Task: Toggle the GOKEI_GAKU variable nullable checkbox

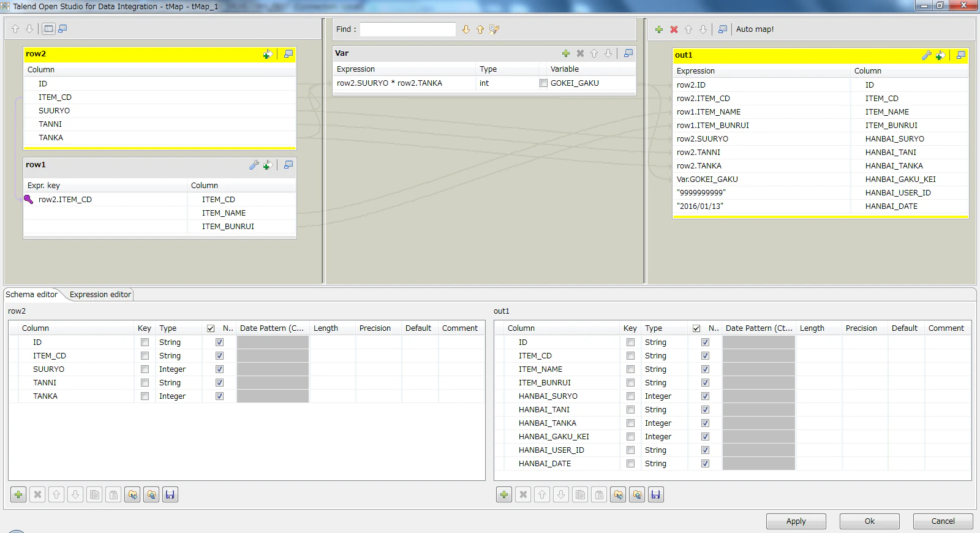Action: [x=543, y=83]
